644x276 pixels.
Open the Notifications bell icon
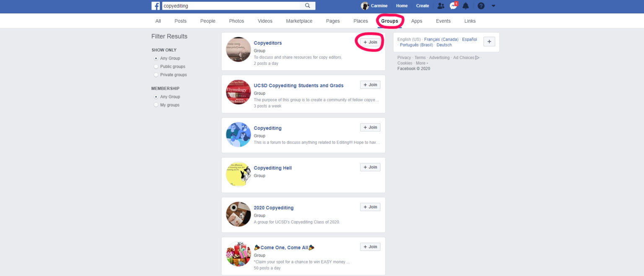[465, 6]
